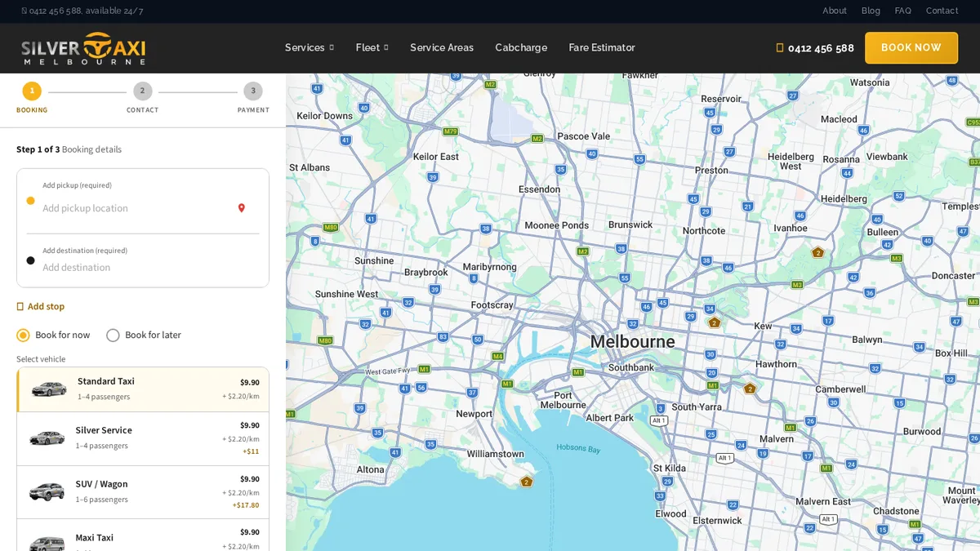This screenshot has width=980, height=551.
Task: Click the phone icon beside 0412 456 588
Action: coord(779,48)
